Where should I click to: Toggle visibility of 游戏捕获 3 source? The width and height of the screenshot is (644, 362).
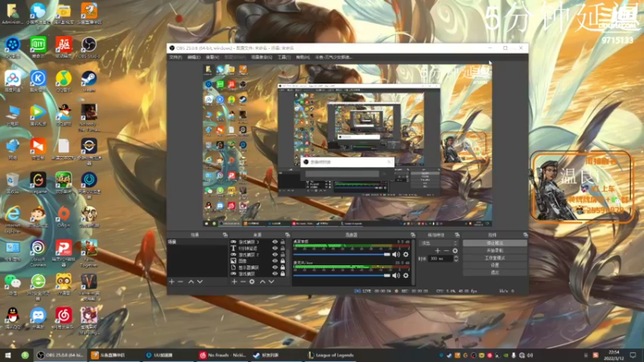click(275, 242)
